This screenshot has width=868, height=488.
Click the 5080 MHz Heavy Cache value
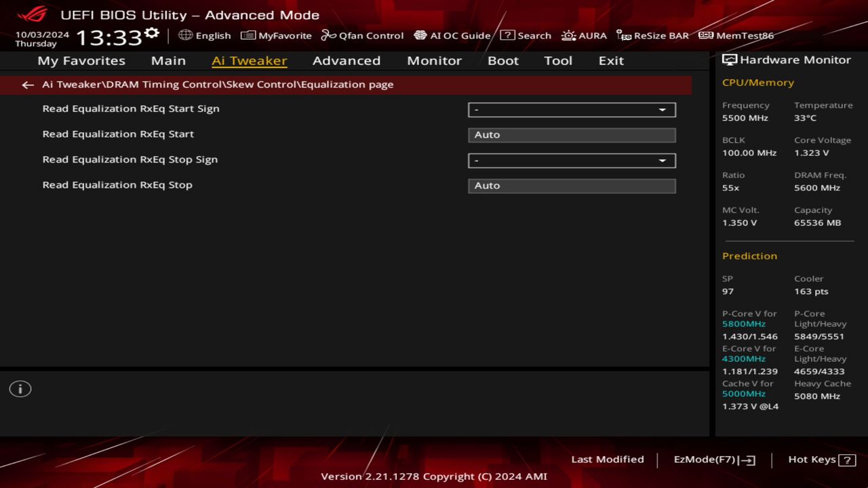(x=817, y=396)
